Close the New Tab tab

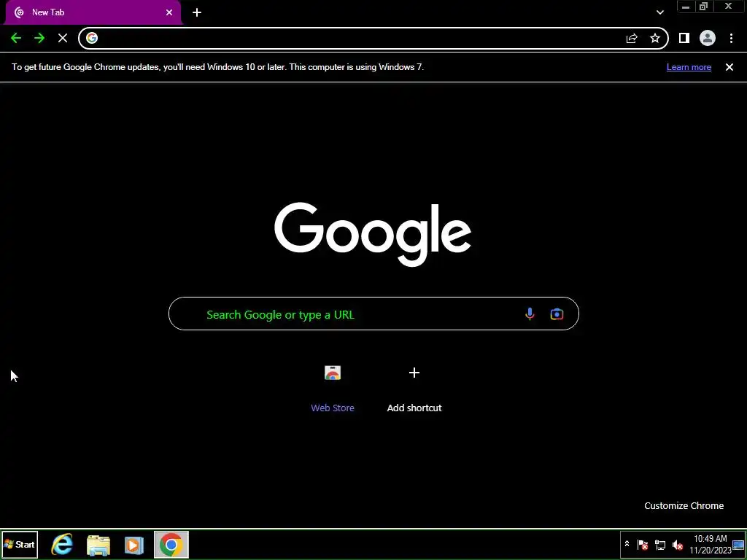coord(169,12)
